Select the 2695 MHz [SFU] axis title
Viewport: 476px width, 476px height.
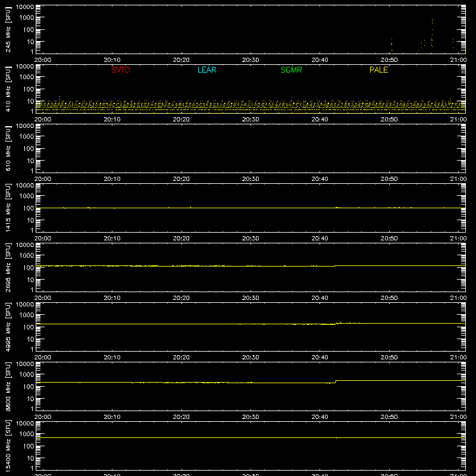point(8,267)
